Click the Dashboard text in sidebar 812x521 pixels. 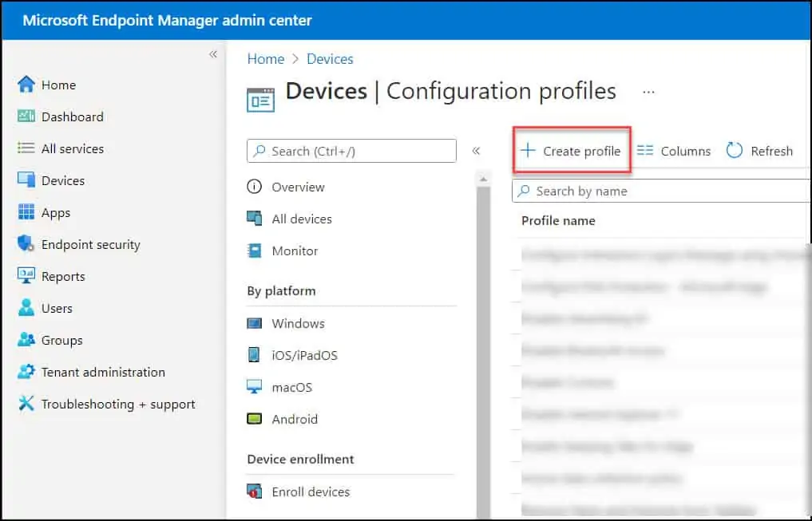(73, 117)
